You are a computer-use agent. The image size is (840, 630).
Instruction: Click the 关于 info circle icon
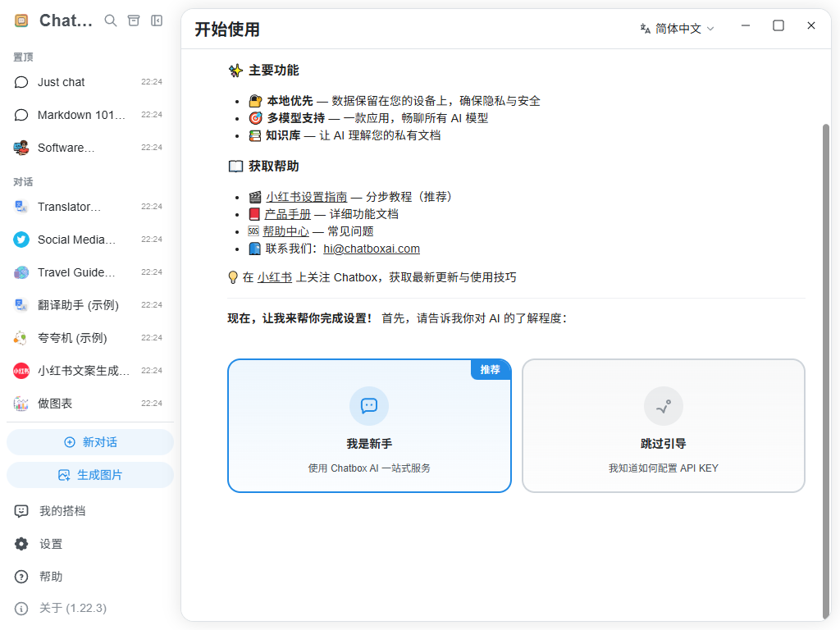[x=21, y=609]
